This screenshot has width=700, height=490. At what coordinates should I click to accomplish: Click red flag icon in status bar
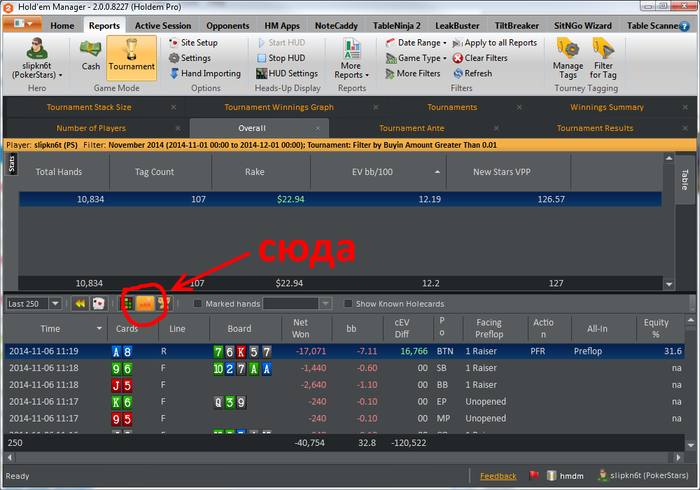[533, 476]
